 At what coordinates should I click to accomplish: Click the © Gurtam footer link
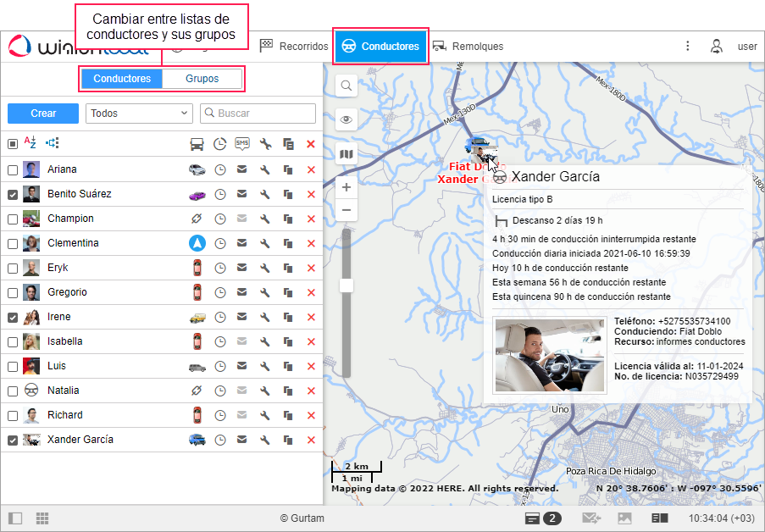[x=302, y=518]
